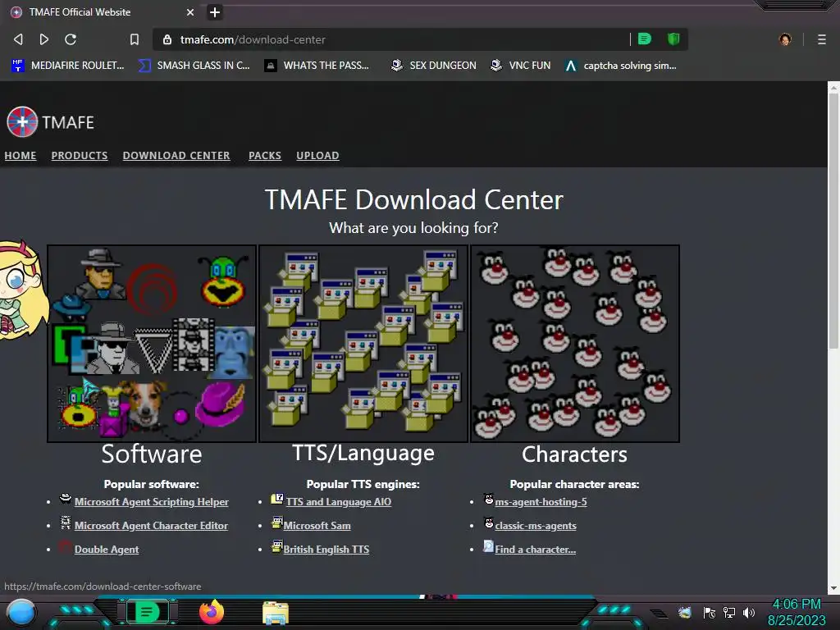
Task: Click the scrollbar down arrow
Action: coord(833,588)
